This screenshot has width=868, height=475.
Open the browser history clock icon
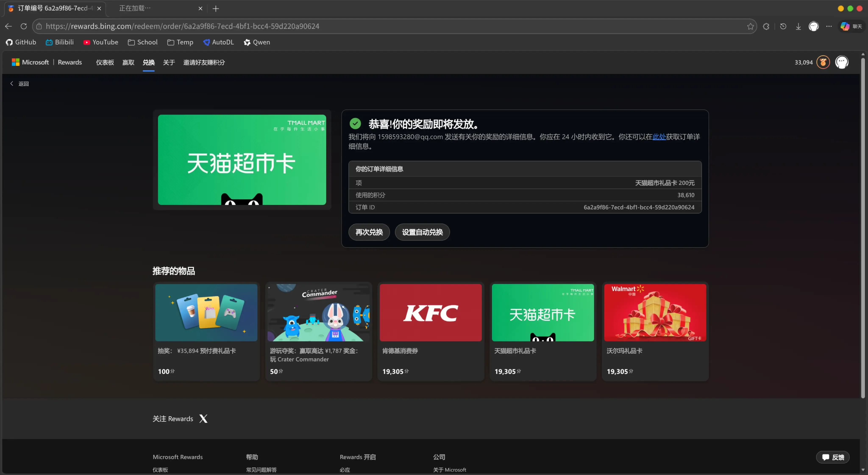click(783, 26)
